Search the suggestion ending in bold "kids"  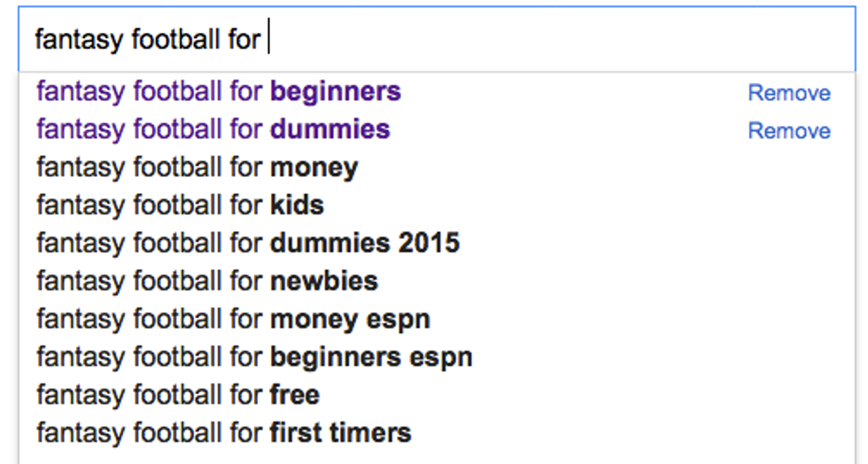180,205
